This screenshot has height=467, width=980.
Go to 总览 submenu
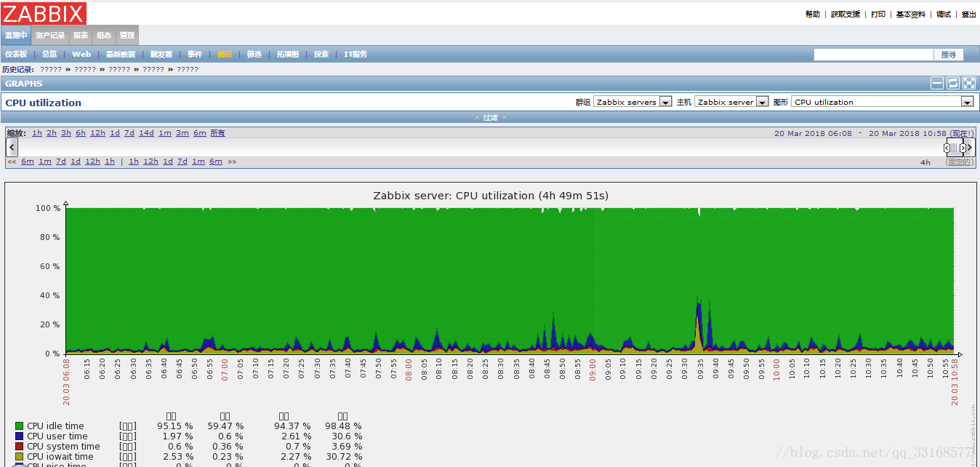(x=49, y=55)
